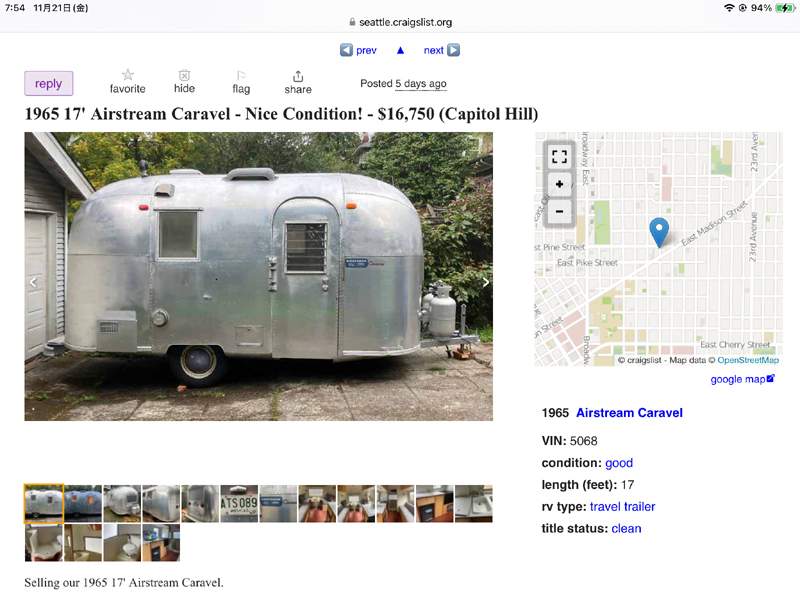Open the Airstream Caravel link

point(629,413)
